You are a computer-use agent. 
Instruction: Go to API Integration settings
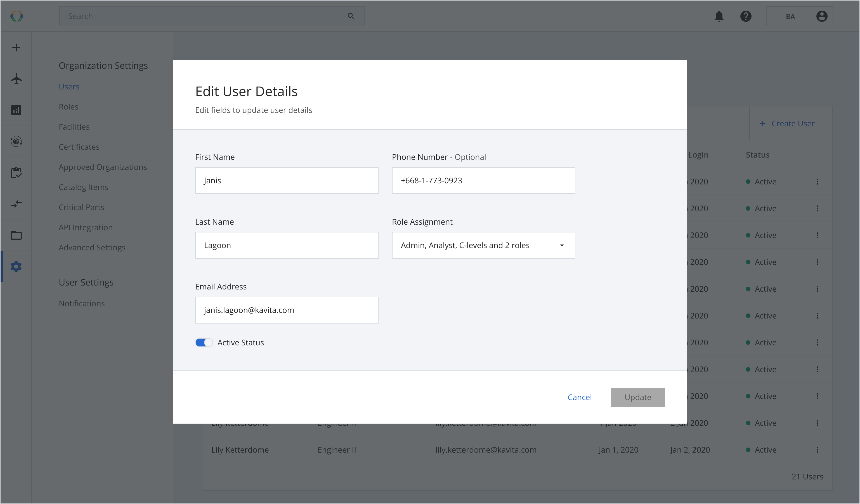[x=85, y=227]
